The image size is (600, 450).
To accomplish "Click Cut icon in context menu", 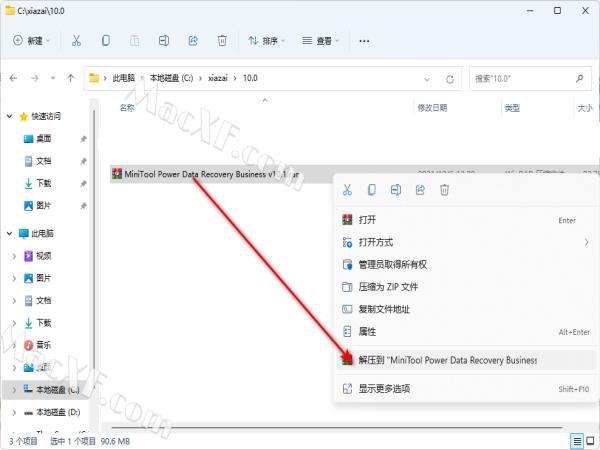I will pos(347,189).
